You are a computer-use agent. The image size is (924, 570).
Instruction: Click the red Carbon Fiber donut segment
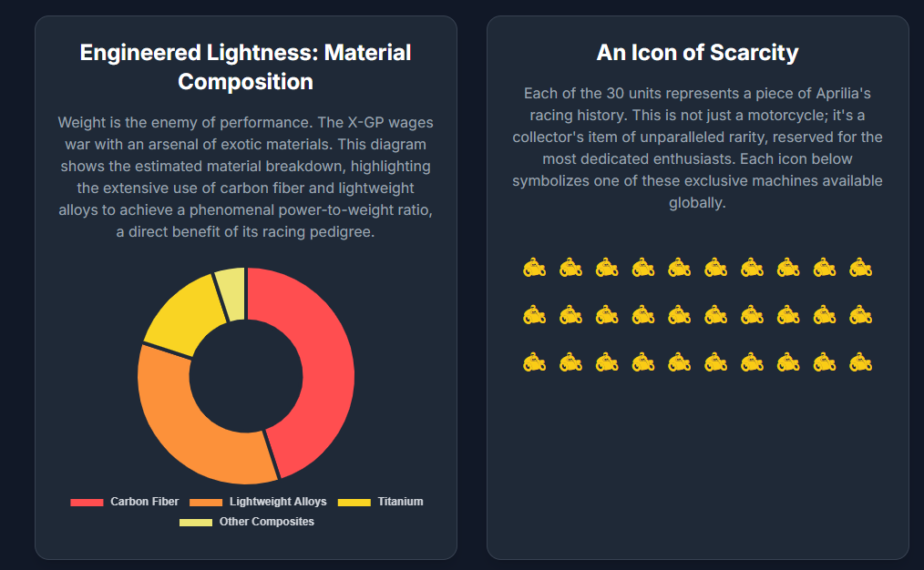pos(323,364)
